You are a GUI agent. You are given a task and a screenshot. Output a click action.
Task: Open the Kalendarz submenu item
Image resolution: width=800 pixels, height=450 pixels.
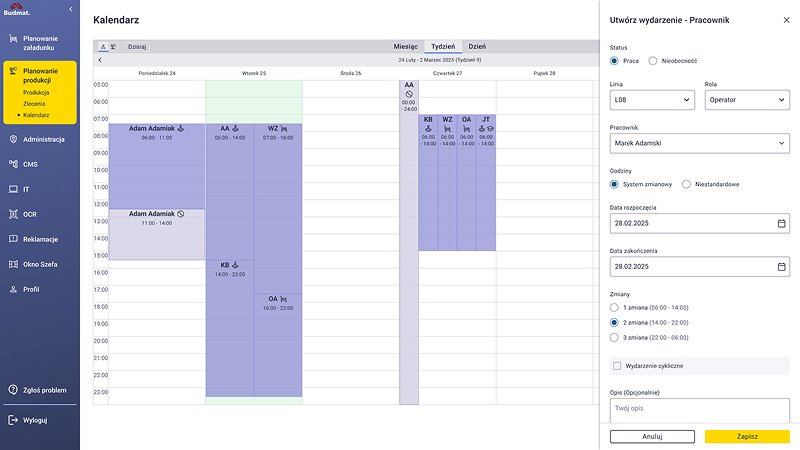tap(36, 115)
